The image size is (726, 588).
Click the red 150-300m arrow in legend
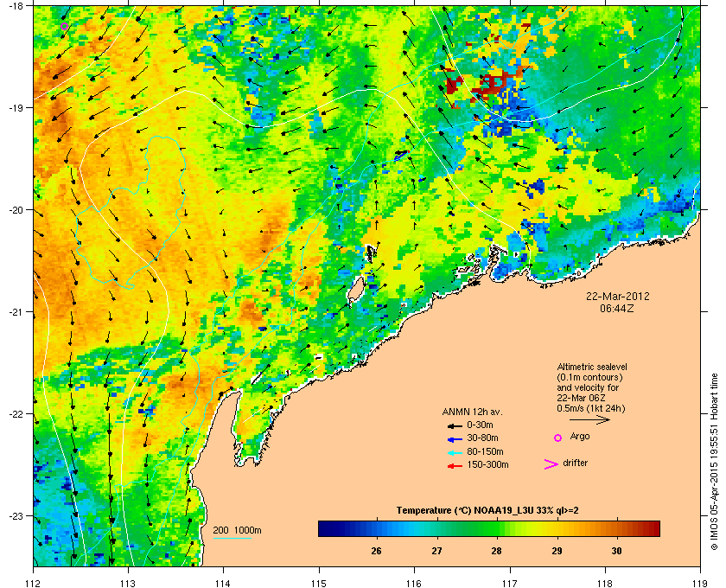455,466
